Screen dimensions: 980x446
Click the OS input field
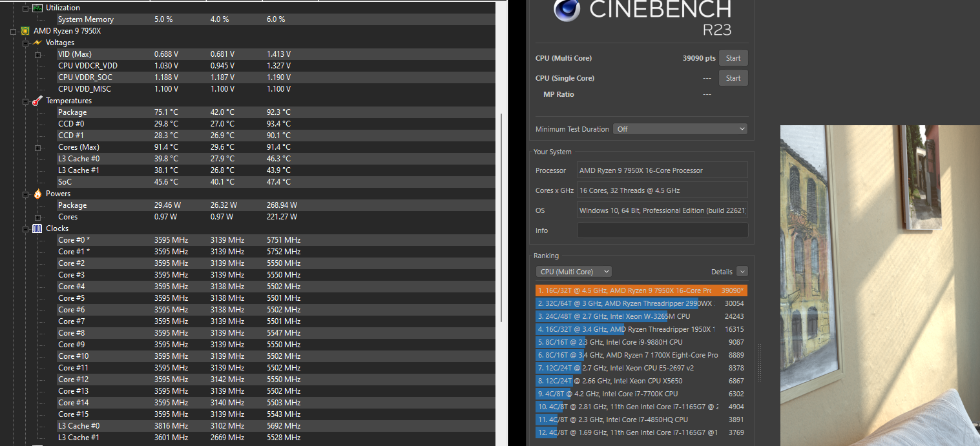click(x=662, y=210)
